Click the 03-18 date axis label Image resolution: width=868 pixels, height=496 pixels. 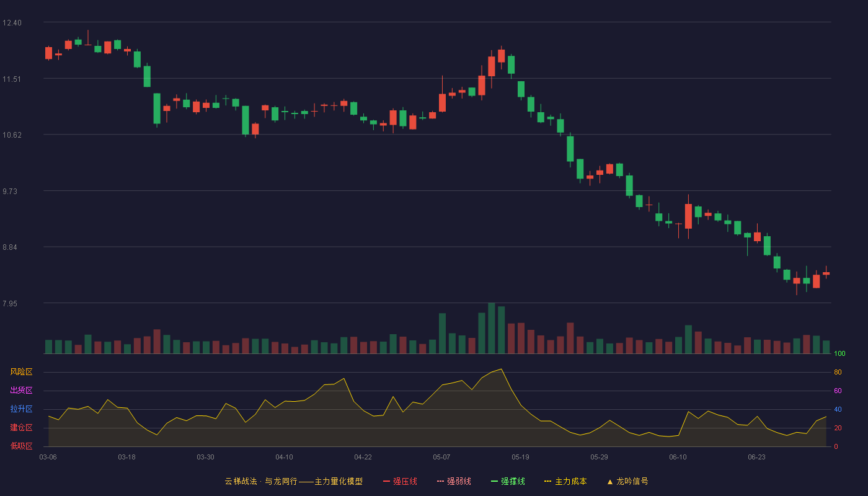126,457
